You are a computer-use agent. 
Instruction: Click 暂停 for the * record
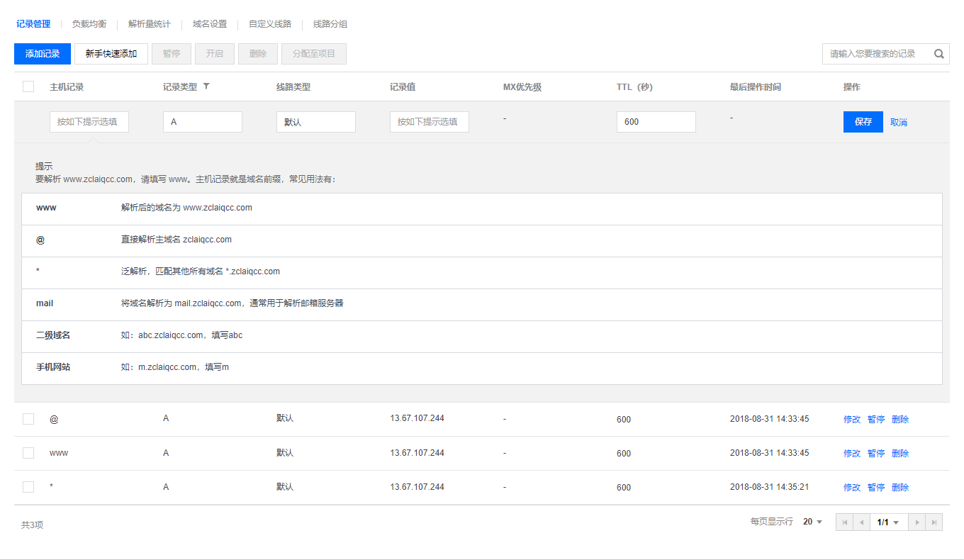pos(876,487)
